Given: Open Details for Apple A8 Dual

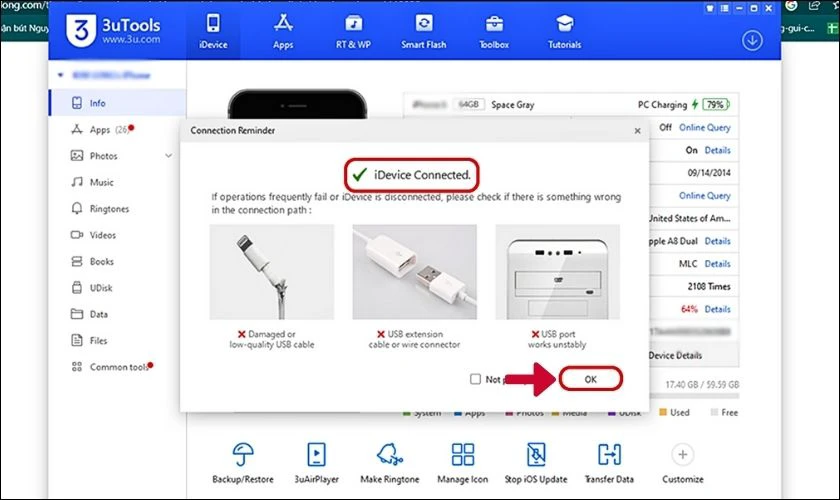Looking at the screenshot, I should pos(717,241).
